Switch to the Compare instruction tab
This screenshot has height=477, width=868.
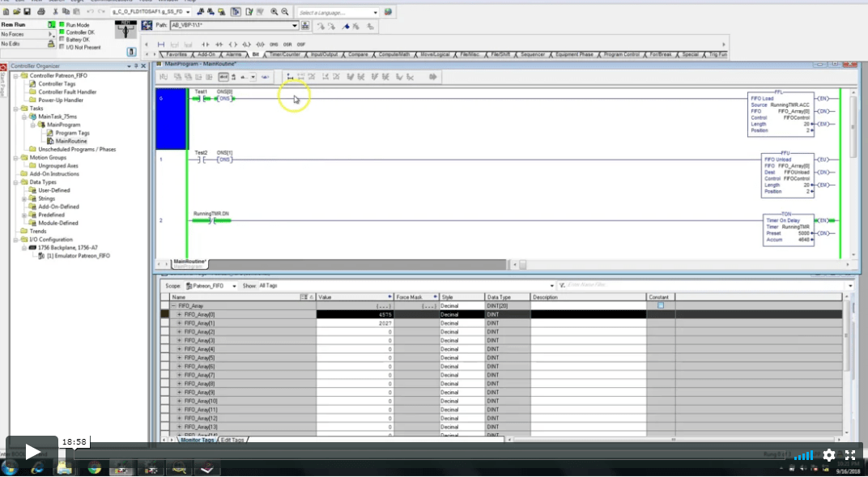click(x=358, y=55)
